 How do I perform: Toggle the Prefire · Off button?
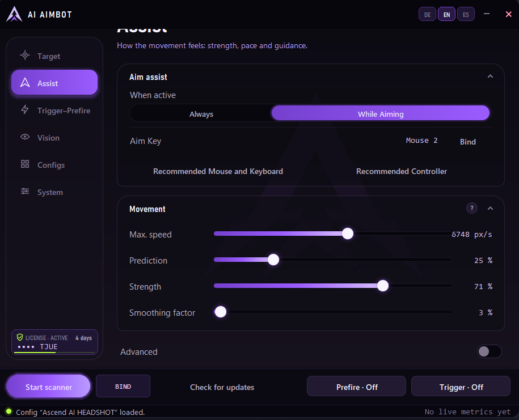(356, 387)
